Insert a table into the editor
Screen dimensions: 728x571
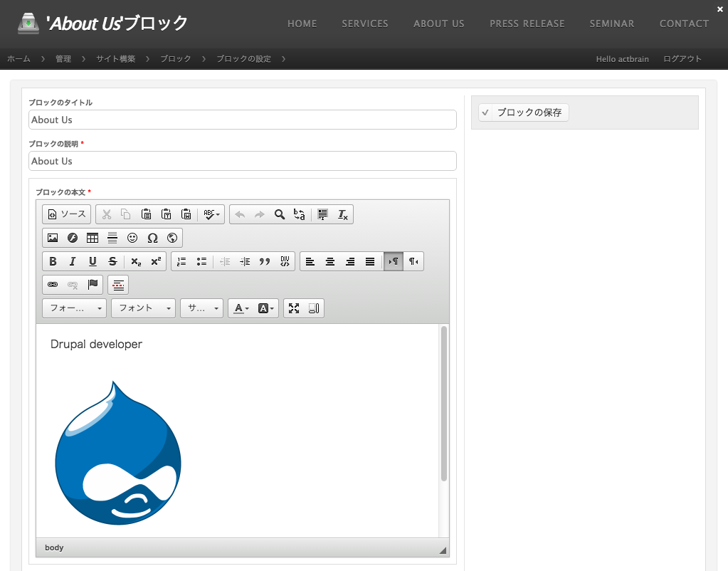pyautogui.click(x=93, y=238)
